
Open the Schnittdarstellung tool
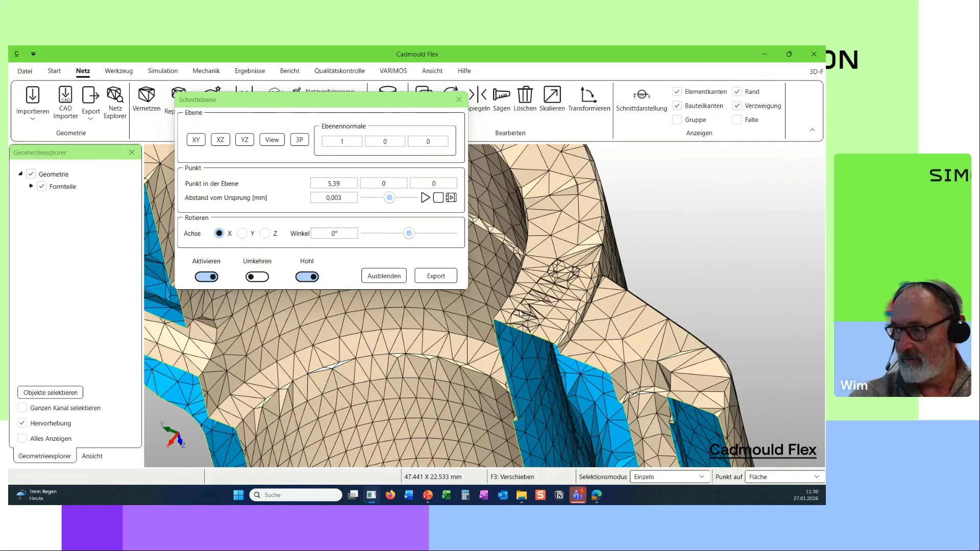pos(641,95)
